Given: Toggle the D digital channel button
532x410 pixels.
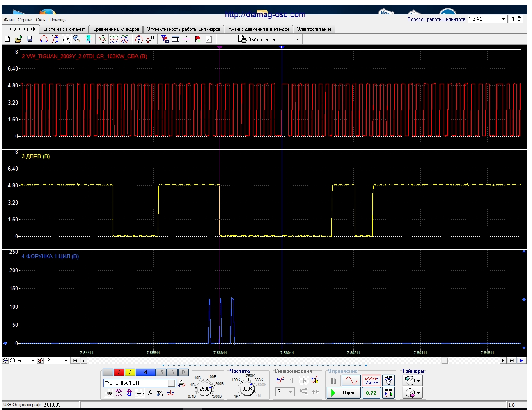Looking at the screenshot, I should (x=183, y=372).
